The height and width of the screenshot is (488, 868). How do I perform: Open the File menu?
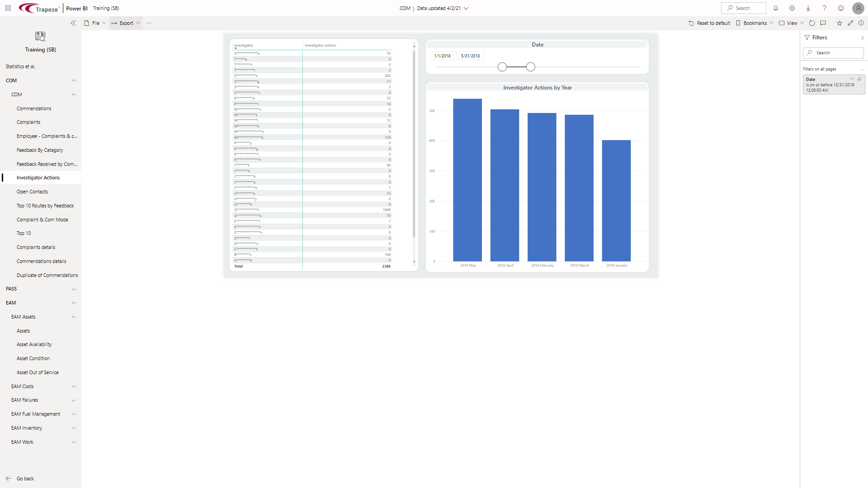pyautogui.click(x=95, y=23)
